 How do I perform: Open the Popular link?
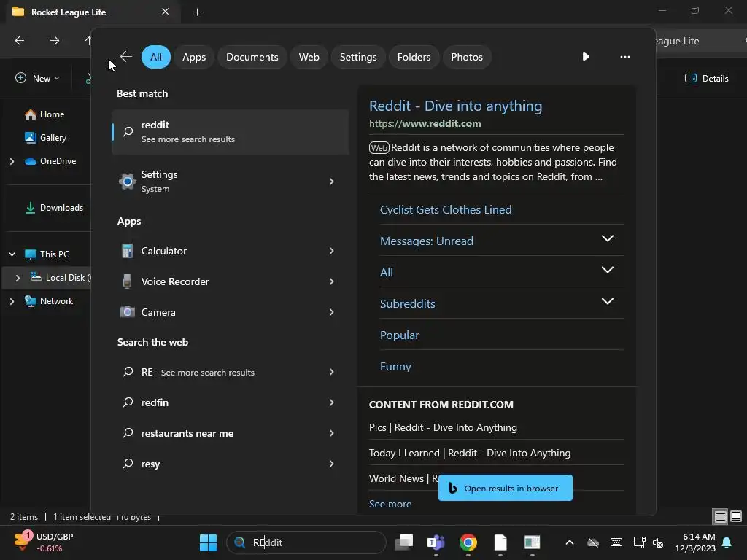point(399,335)
